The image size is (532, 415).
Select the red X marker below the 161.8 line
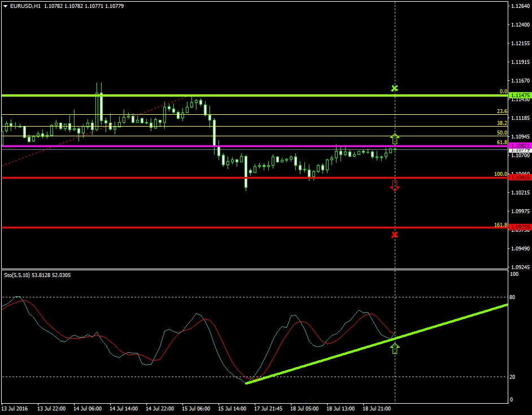(x=395, y=235)
